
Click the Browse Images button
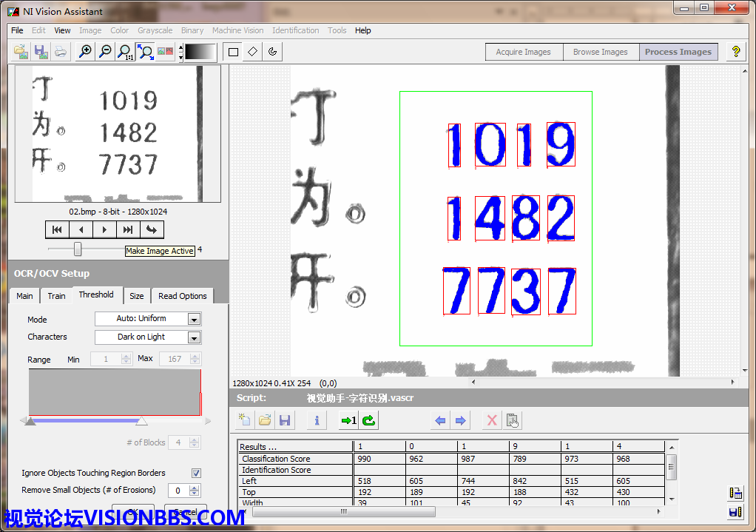(600, 52)
